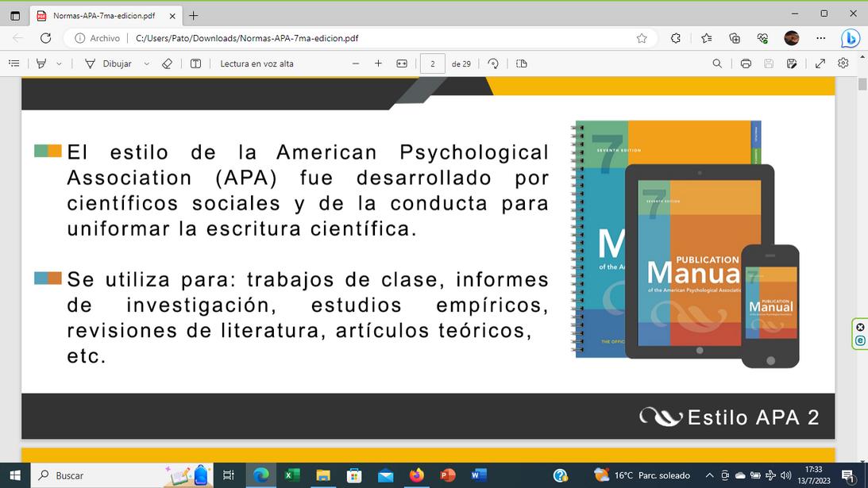Viewport: 868px width, 488px height.
Task: Select the Eraser tool
Action: pos(168,63)
